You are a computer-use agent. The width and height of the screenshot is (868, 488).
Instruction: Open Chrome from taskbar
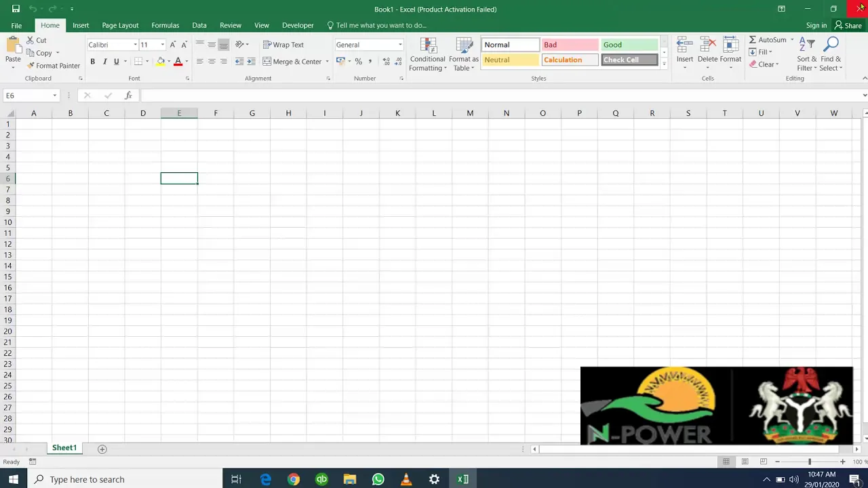[293, 479]
